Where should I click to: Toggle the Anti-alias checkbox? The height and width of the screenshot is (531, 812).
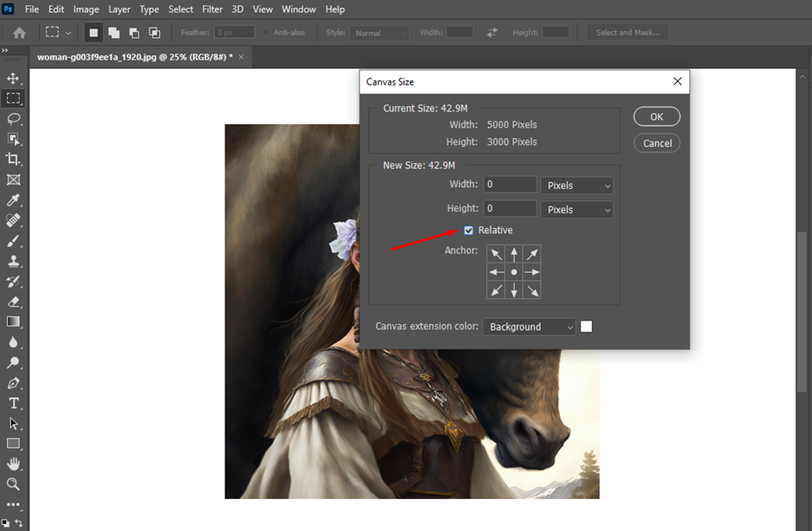(x=266, y=32)
